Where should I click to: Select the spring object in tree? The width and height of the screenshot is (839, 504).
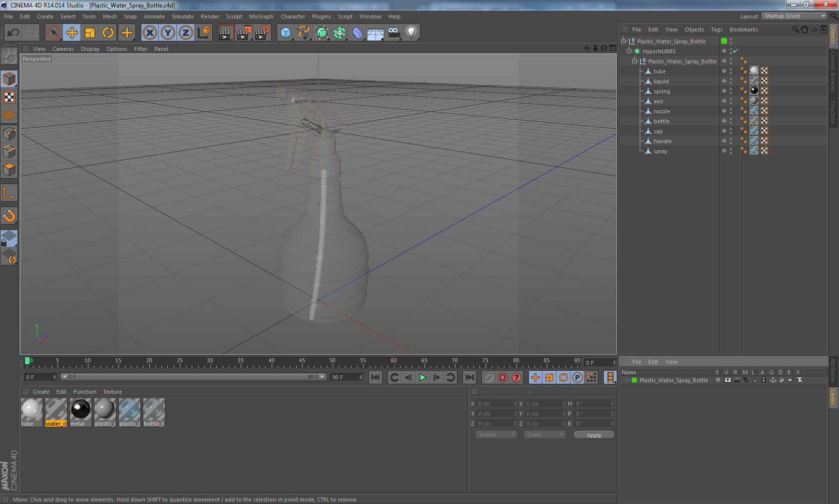662,91
